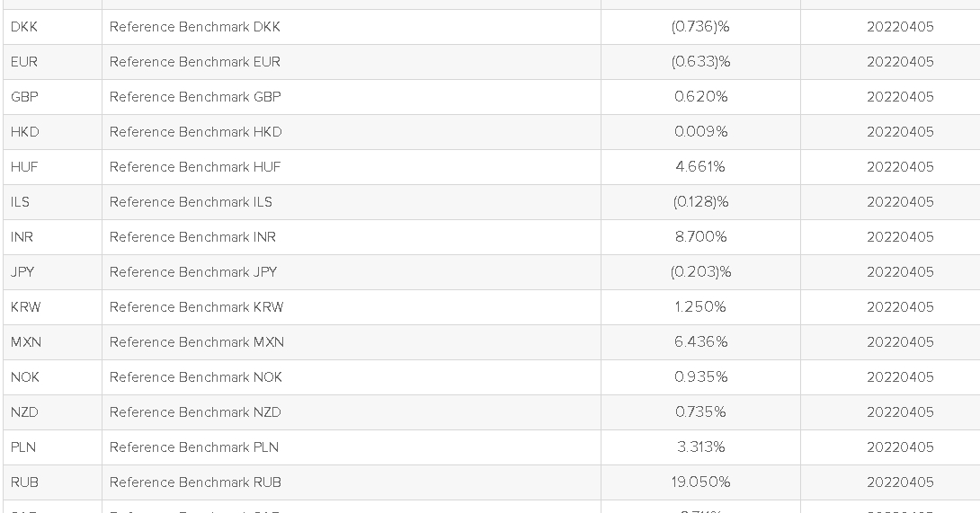This screenshot has width=980, height=513.
Task: Click Reference Benchmark NZD description
Action: (x=195, y=411)
